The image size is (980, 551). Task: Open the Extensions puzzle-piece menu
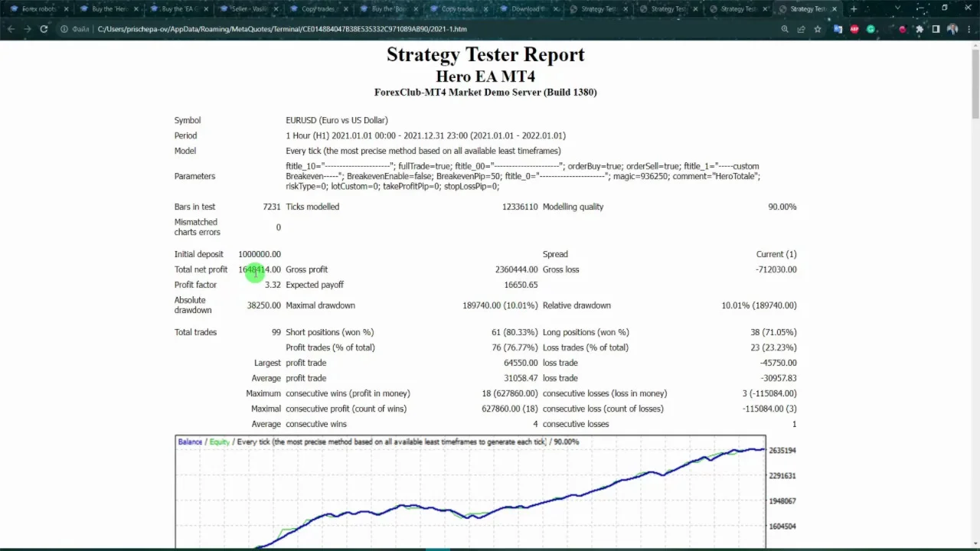click(x=920, y=29)
